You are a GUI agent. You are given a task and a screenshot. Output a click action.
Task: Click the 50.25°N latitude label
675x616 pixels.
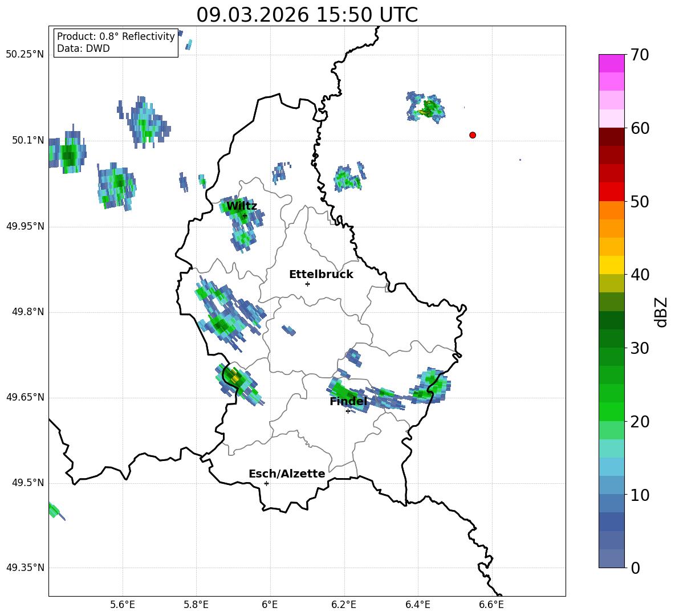point(25,55)
